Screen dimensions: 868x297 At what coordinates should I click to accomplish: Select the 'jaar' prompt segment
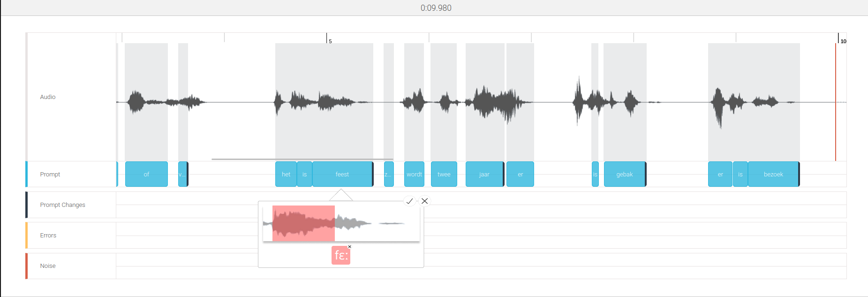pyautogui.click(x=484, y=174)
